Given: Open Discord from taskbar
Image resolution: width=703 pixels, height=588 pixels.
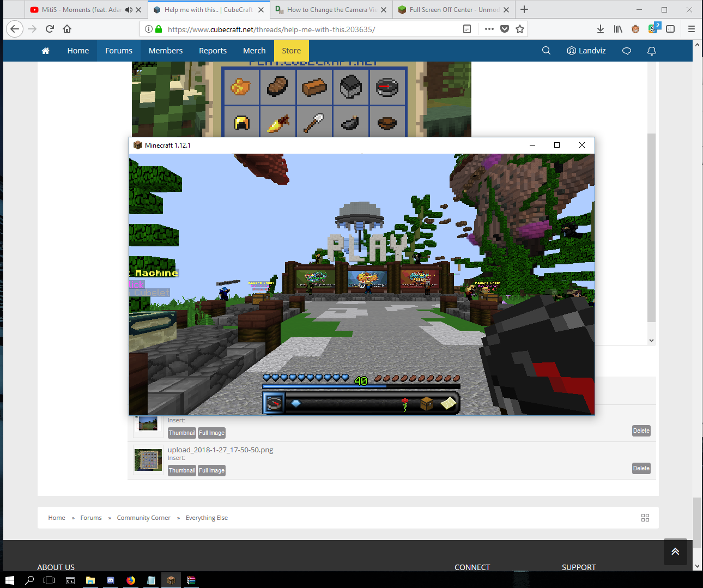Looking at the screenshot, I should [111, 580].
